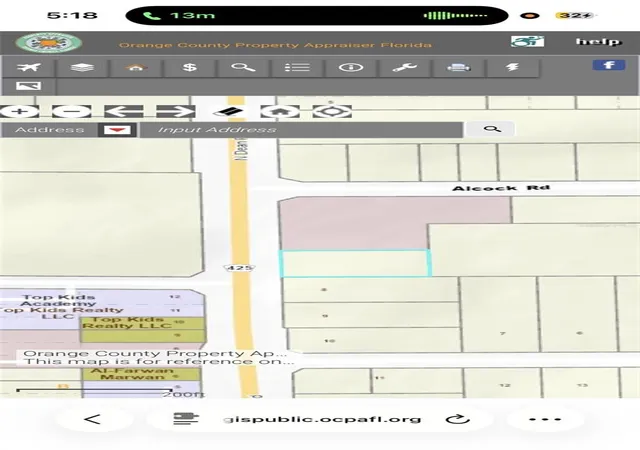Open the dollar sign sales tool
The image size is (640, 450).
[x=190, y=67]
